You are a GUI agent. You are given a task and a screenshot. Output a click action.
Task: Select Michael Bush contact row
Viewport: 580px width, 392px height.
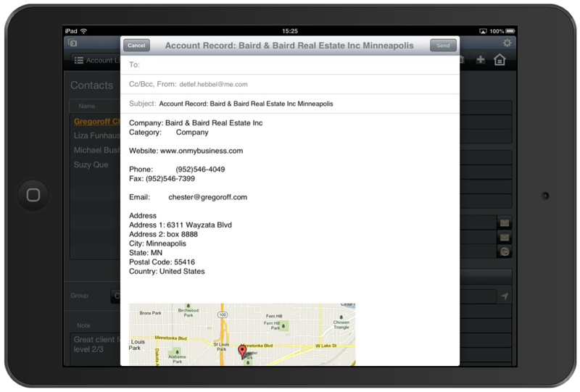pos(97,150)
